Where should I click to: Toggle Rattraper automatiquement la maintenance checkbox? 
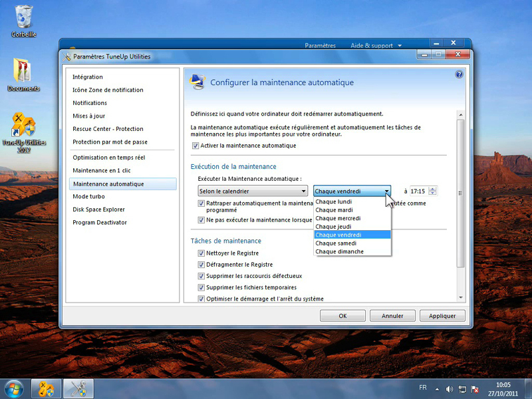(201, 203)
